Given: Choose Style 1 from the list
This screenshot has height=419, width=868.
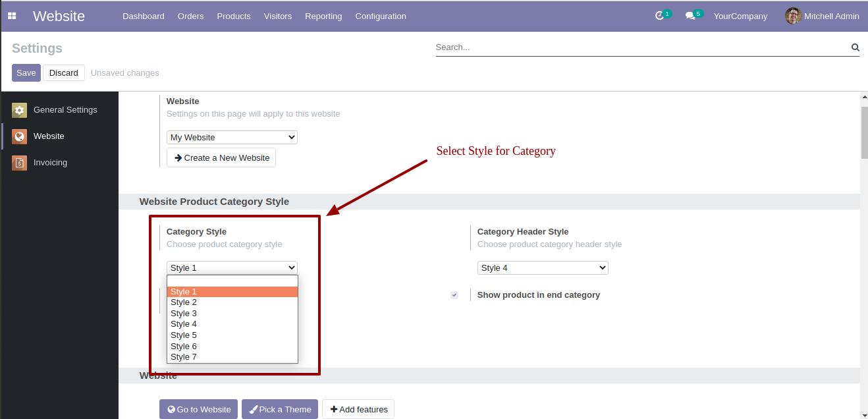Looking at the screenshot, I should (x=232, y=292).
